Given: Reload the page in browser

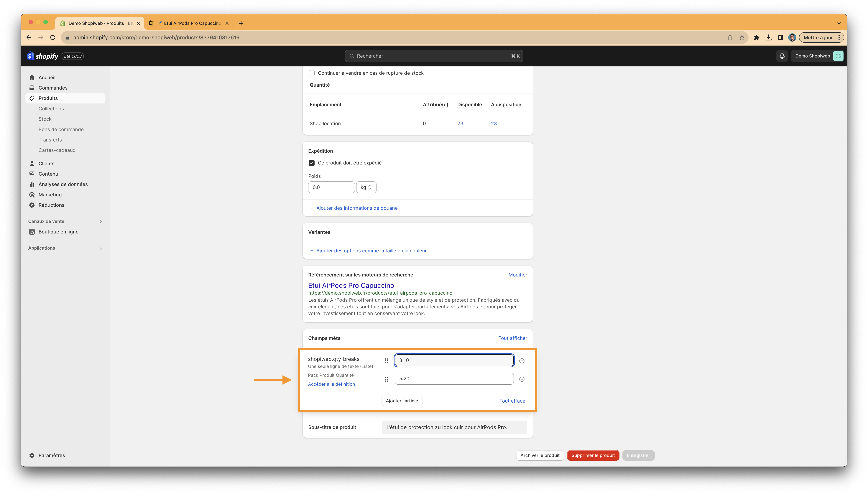Looking at the screenshot, I should [x=53, y=38].
